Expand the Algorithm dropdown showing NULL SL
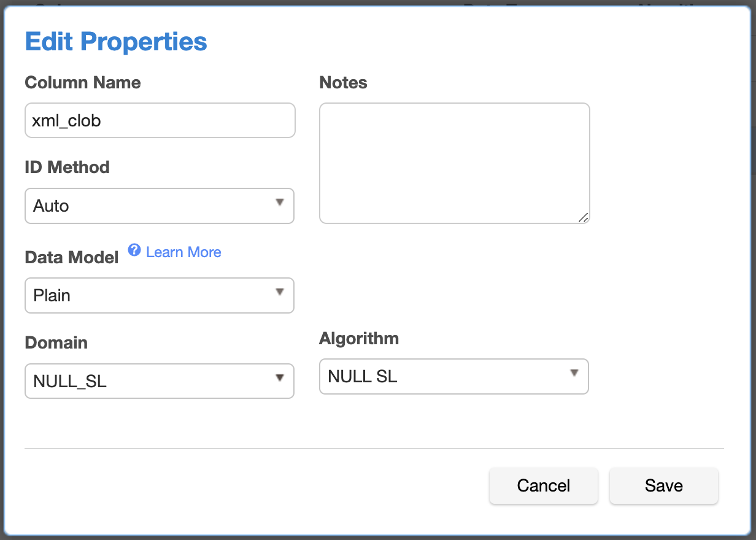The width and height of the screenshot is (756, 540). (453, 376)
